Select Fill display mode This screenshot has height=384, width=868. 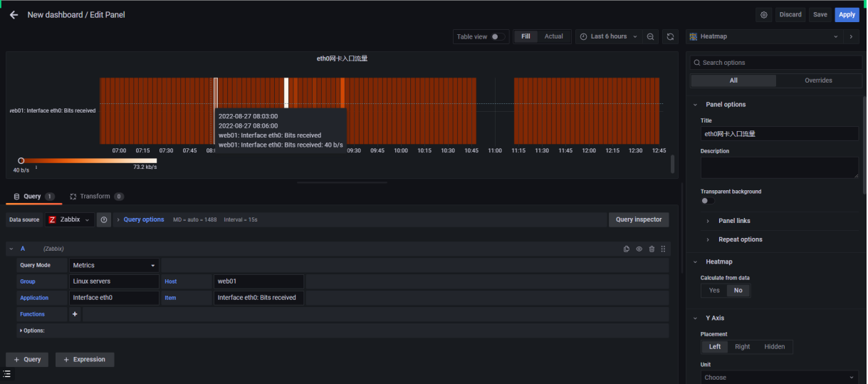(525, 36)
